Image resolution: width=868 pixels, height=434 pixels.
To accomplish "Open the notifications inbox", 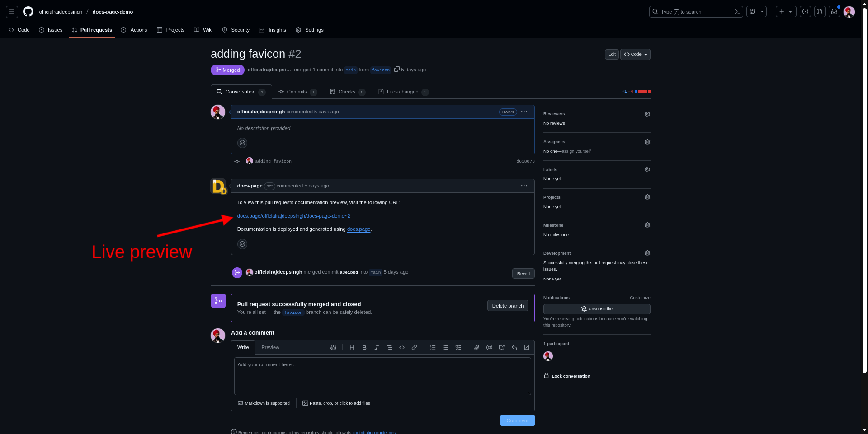I will click(x=835, y=12).
